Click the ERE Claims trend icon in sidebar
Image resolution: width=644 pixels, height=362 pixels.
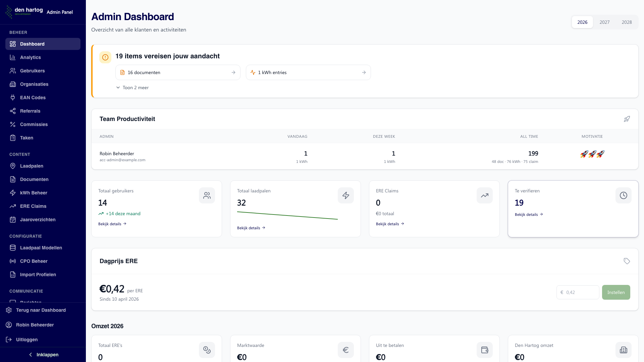click(x=13, y=206)
